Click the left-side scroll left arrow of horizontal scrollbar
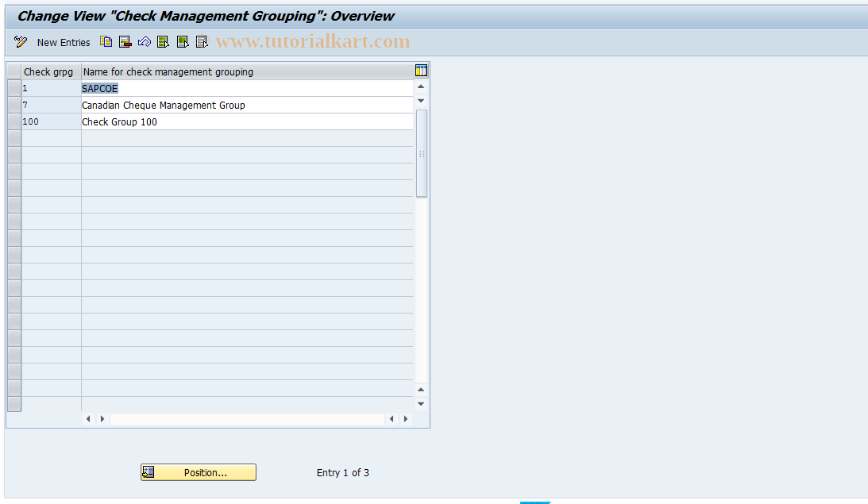The height and width of the screenshot is (504, 868). click(88, 419)
